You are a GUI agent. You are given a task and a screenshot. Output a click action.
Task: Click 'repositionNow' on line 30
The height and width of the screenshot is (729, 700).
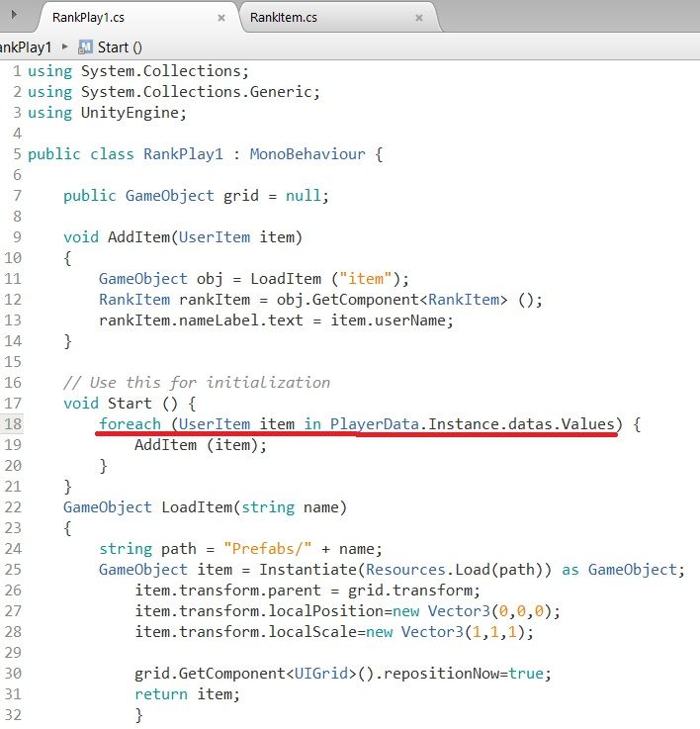441,674
